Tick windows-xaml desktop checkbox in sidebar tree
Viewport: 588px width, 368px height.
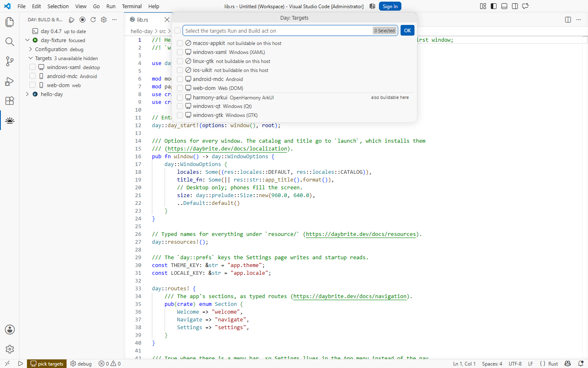point(33,67)
